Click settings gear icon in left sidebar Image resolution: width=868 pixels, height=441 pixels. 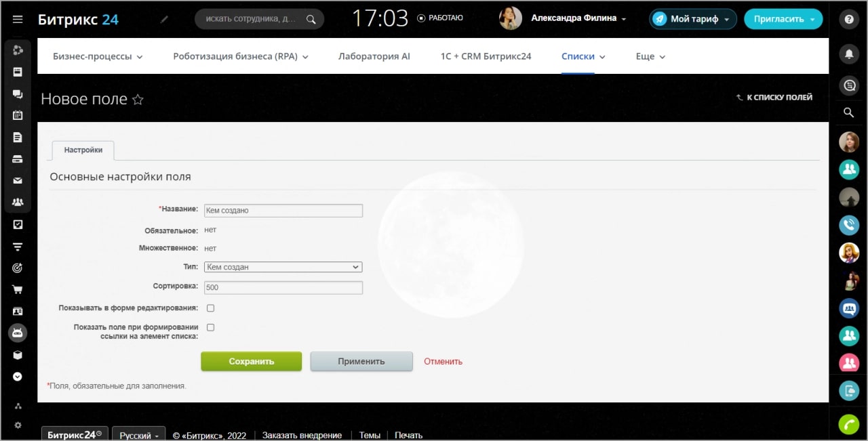[x=18, y=425]
